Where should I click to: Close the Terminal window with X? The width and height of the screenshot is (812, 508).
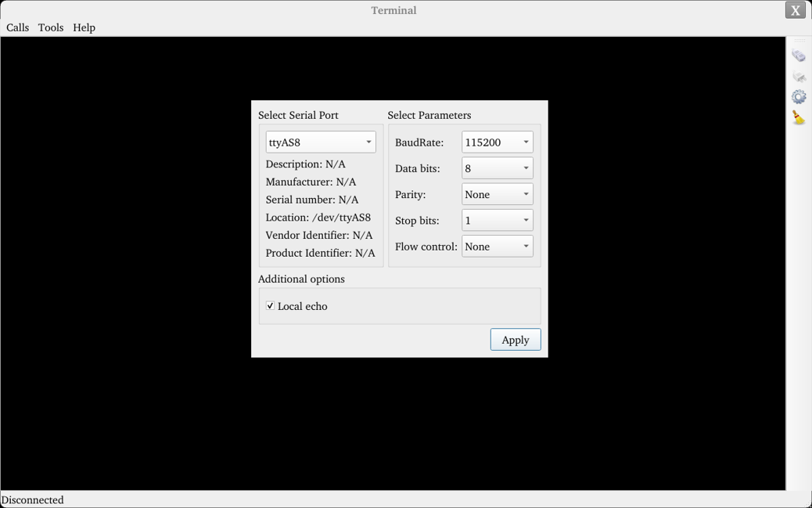[795, 10]
